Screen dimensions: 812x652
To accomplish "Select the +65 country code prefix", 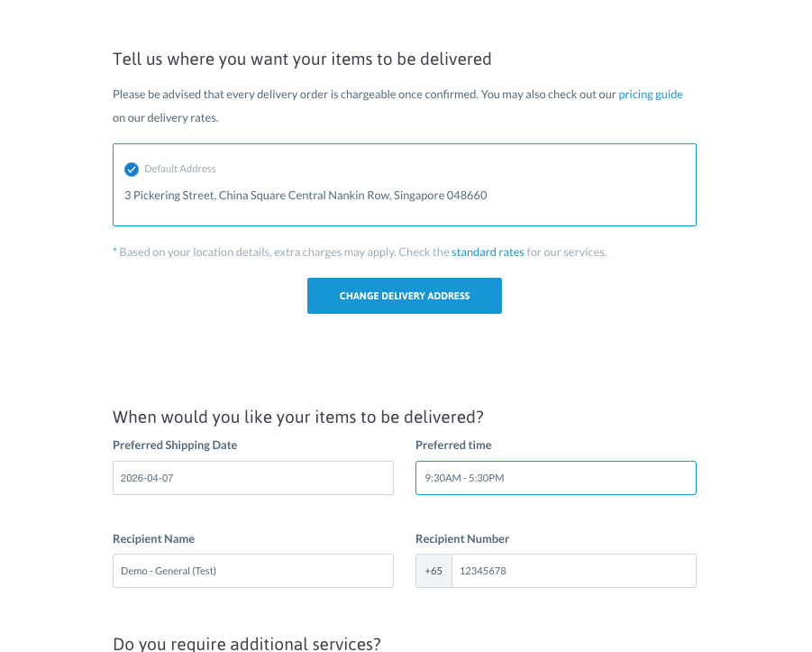I will point(433,571).
